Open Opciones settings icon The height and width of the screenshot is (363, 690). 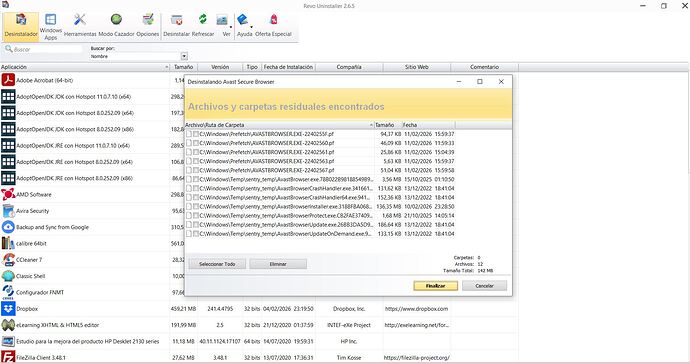click(x=148, y=19)
